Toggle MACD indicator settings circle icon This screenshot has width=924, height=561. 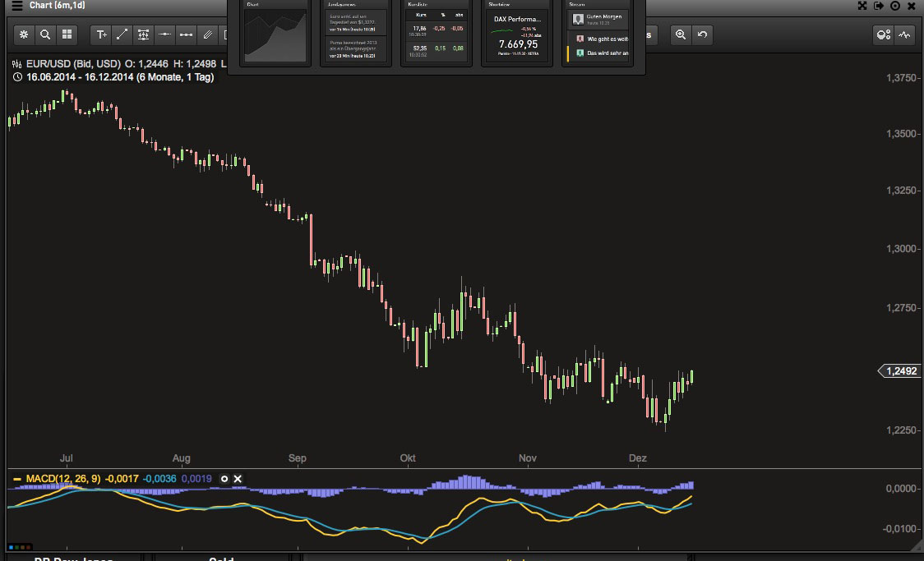[224, 479]
